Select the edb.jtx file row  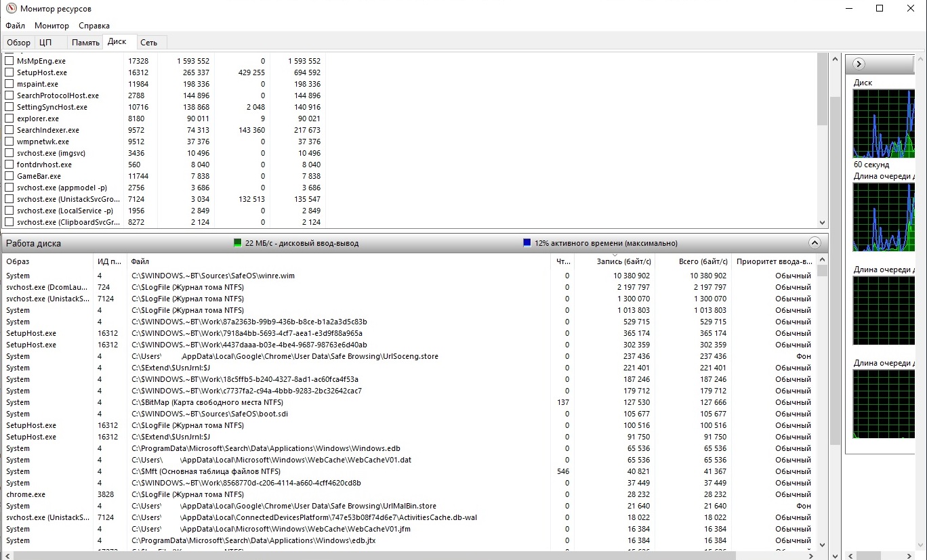(x=409, y=540)
